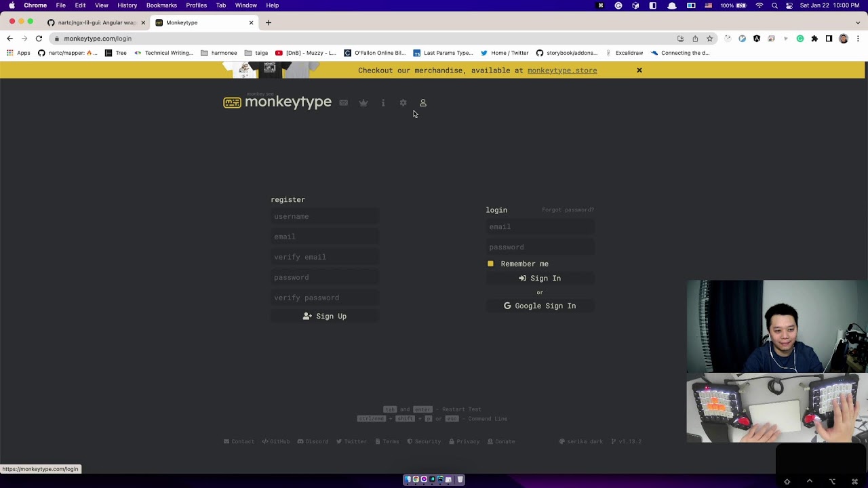Focus the register email field

pyautogui.click(x=325, y=237)
